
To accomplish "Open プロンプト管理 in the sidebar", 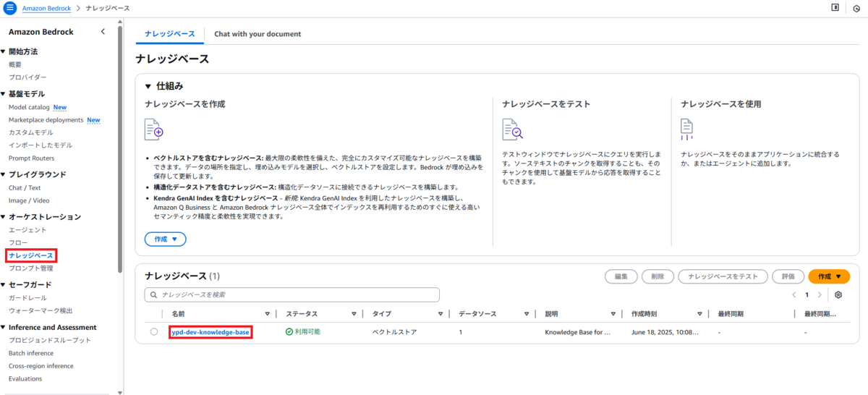I will click(x=31, y=268).
